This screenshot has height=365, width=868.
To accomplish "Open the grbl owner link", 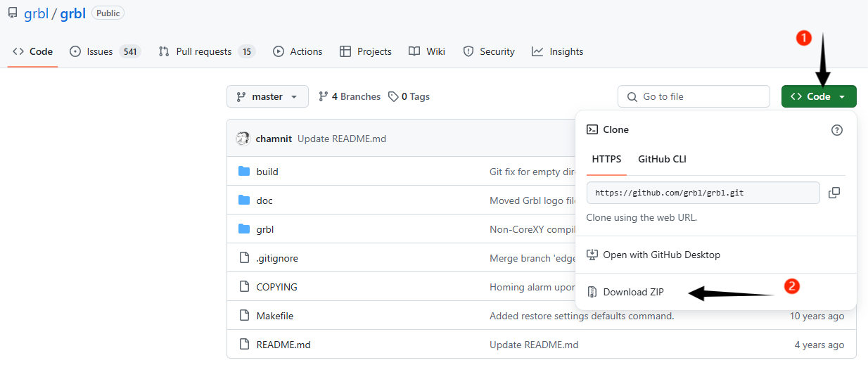I will pos(36,14).
